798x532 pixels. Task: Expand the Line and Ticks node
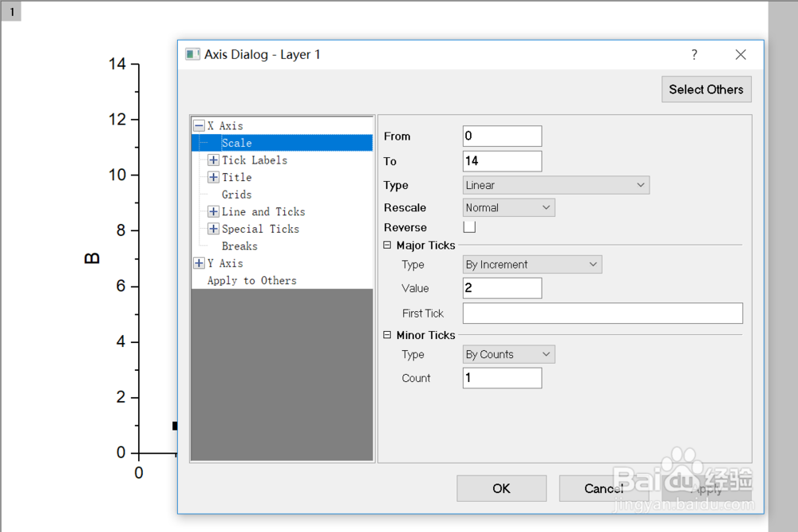(x=213, y=211)
